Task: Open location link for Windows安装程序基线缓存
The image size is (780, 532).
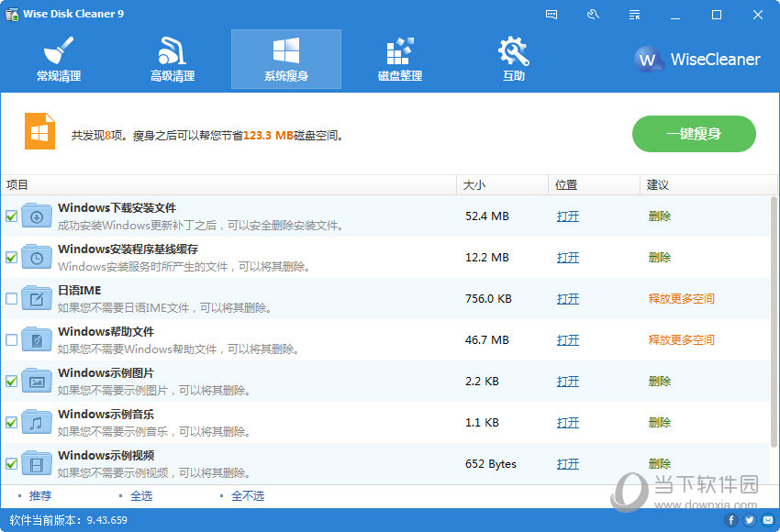Action: point(567,258)
